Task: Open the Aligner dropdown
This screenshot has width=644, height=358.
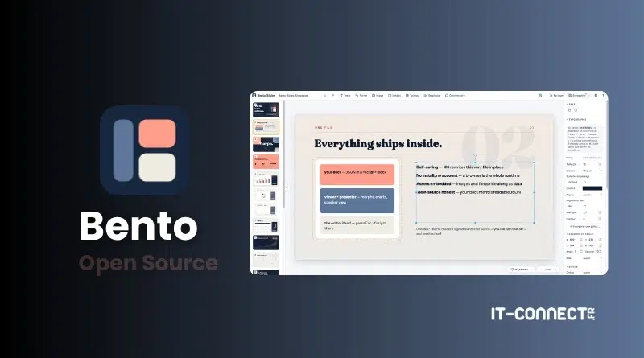Action: point(592,195)
